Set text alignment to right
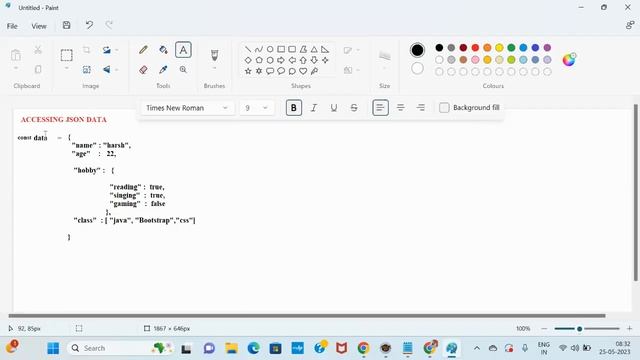The height and width of the screenshot is (360, 640). [420, 108]
